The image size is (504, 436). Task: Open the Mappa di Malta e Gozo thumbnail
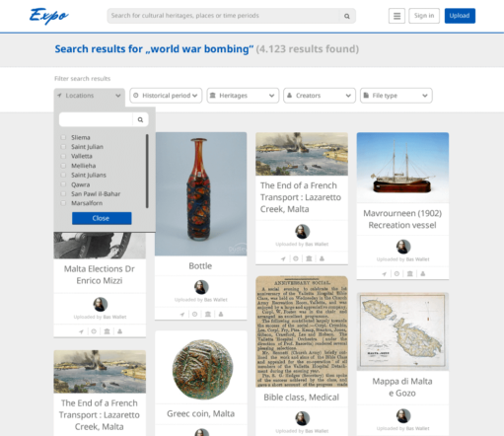pyautogui.click(x=402, y=331)
